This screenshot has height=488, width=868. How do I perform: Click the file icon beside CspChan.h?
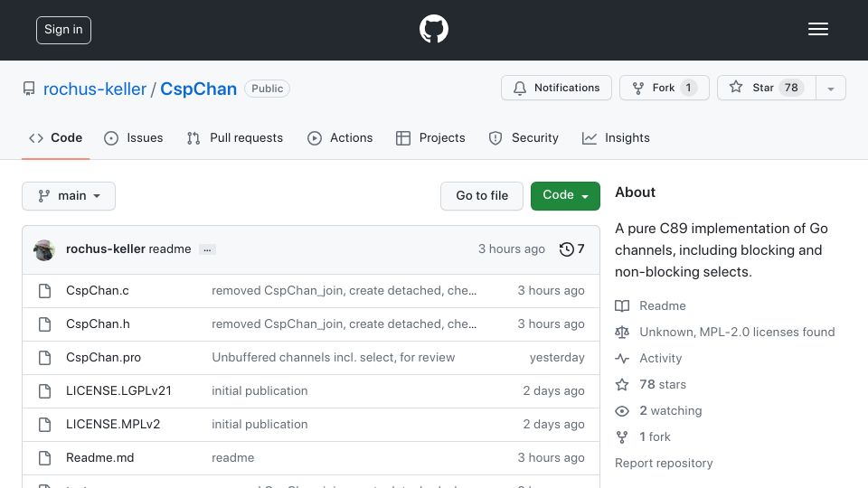45,324
